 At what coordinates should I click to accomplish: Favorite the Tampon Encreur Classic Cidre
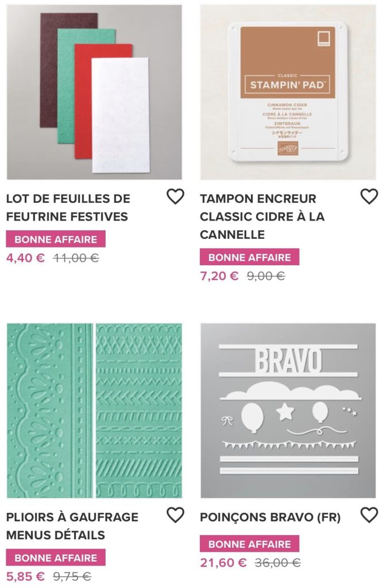369,197
